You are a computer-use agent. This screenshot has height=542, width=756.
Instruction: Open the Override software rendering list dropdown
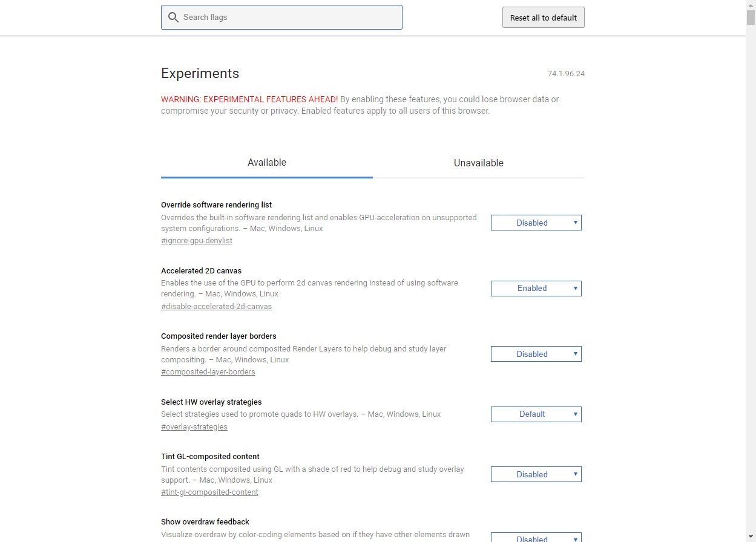click(536, 223)
